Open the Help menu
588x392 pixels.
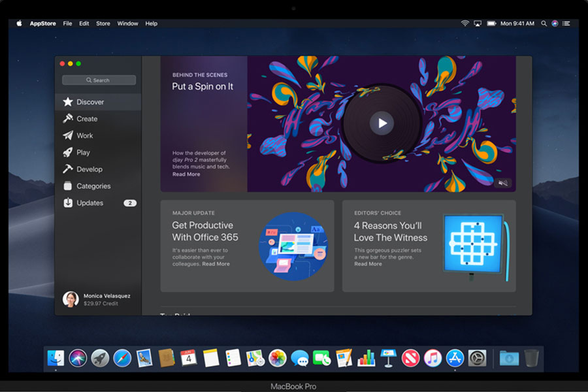[x=152, y=24]
